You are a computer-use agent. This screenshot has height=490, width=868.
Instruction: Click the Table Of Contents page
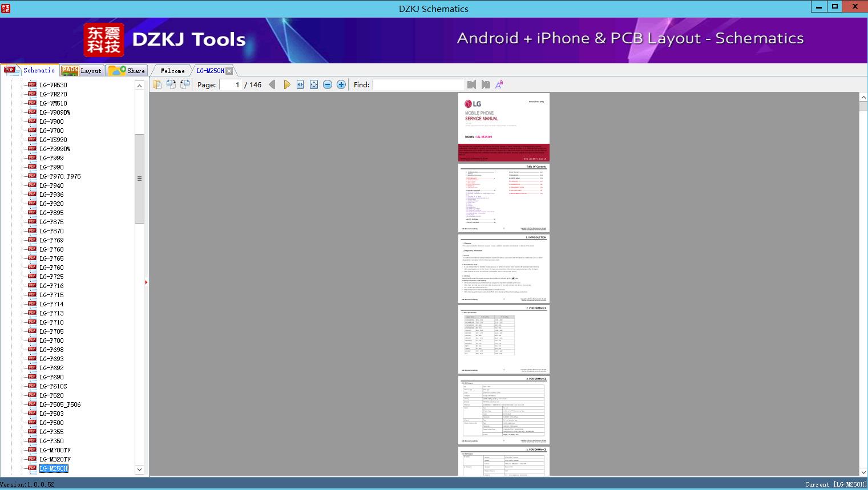[x=504, y=198]
